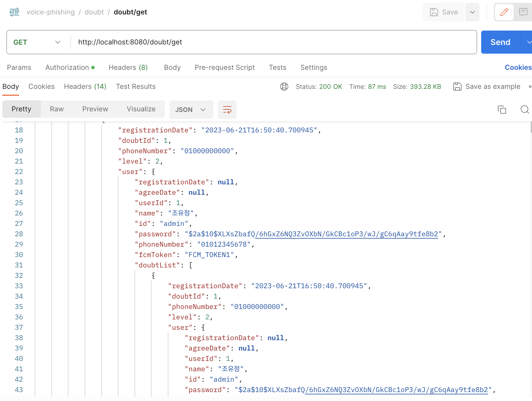Click the Save button
Screen dimensions: 532x401
[x=444, y=12]
